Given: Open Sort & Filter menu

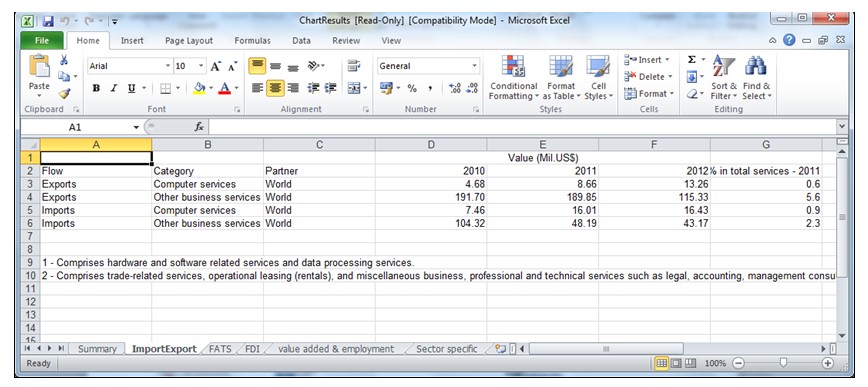Looking at the screenshot, I should coord(724,78).
